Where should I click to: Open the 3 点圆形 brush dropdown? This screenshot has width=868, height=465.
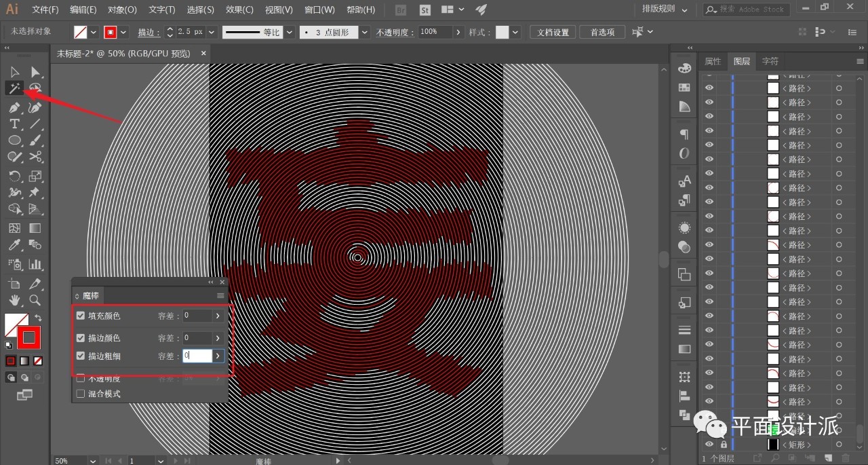point(366,32)
